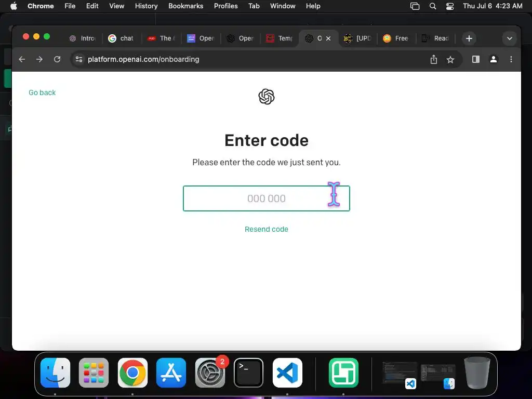Viewport: 532px width, 399px height.
Task: Open Launchpad from the Dock
Action: (94, 373)
